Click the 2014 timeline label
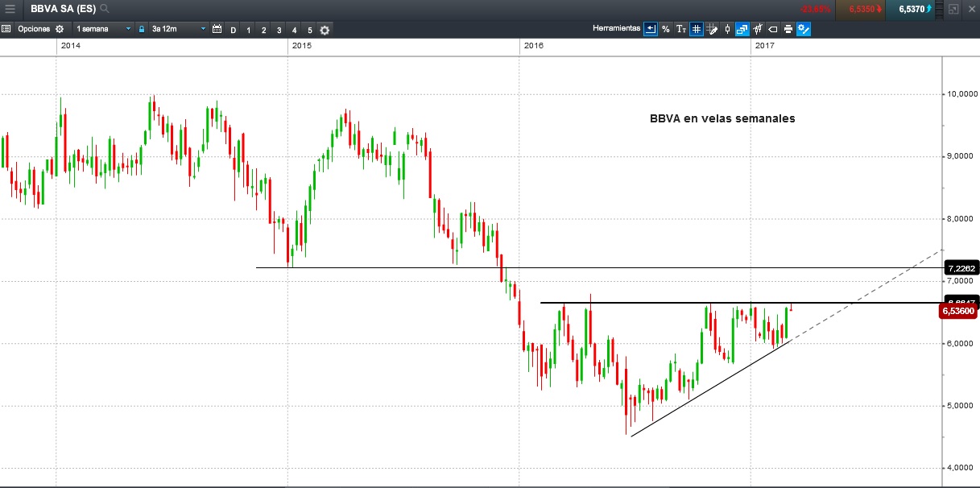980x488 pixels. click(x=71, y=46)
